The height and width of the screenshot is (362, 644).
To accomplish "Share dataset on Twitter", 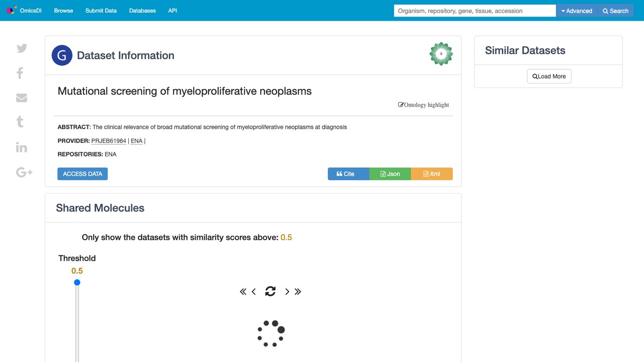I will (22, 48).
